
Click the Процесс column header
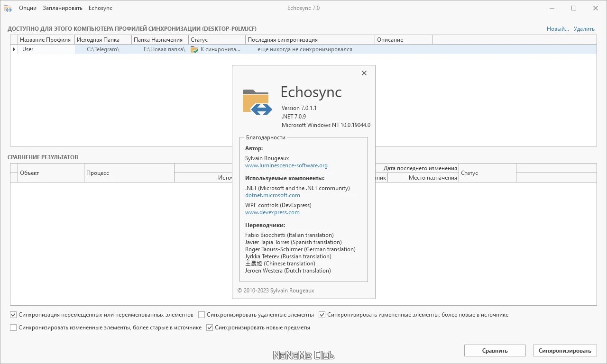129,173
